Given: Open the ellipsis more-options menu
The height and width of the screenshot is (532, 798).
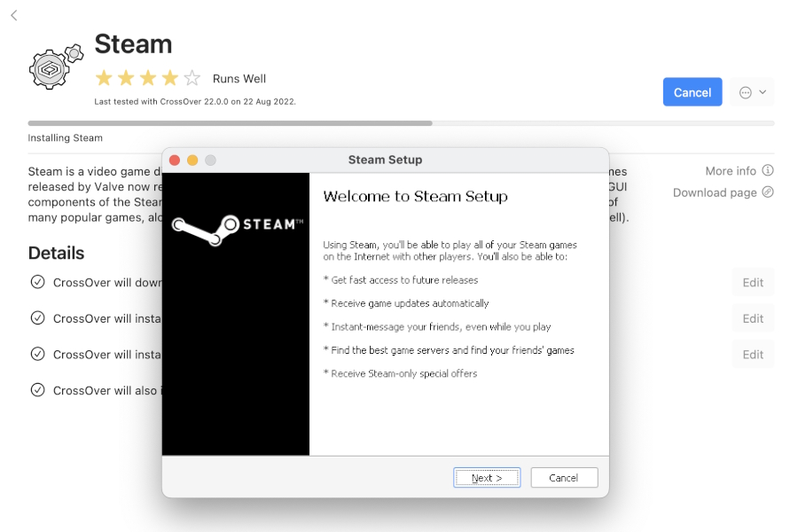Looking at the screenshot, I should pyautogui.click(x=752, y=92).
